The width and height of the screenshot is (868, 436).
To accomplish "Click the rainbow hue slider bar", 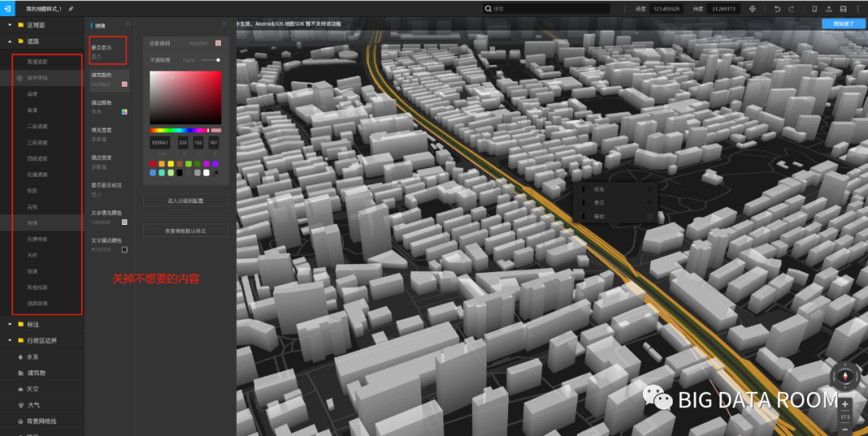I will [179, 130].
